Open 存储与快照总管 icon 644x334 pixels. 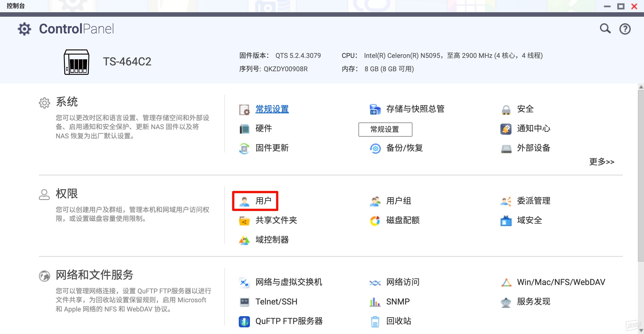tap(375, 109)
